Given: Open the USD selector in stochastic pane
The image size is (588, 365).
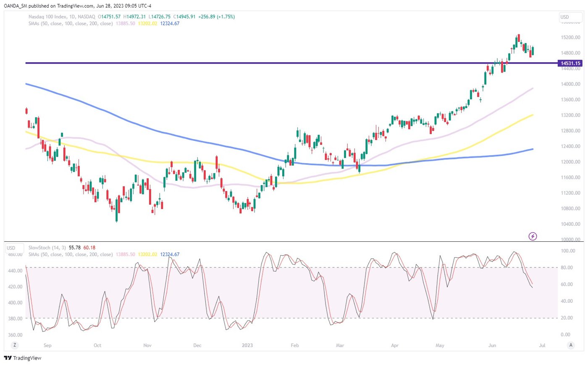Looking at the screenshot, I should pyautogui.click(x=11, y=248).
